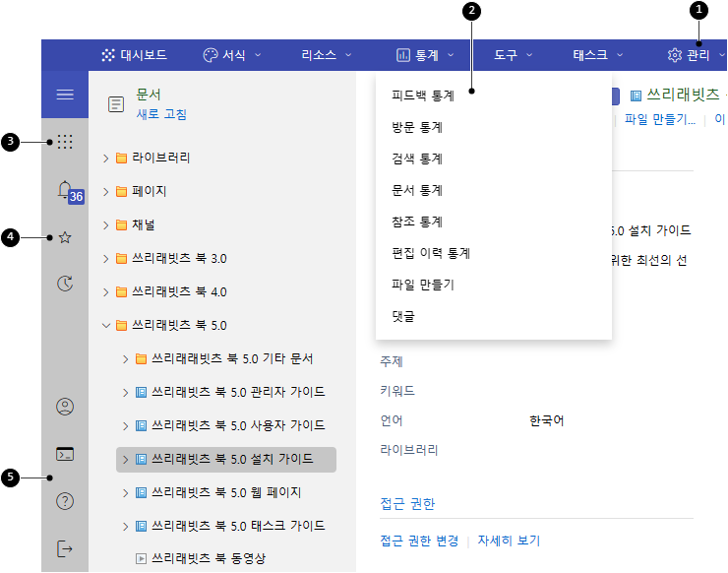728x573 pixels.
Task: Click the 접근 권한 heading link
Action: point(407,504)
